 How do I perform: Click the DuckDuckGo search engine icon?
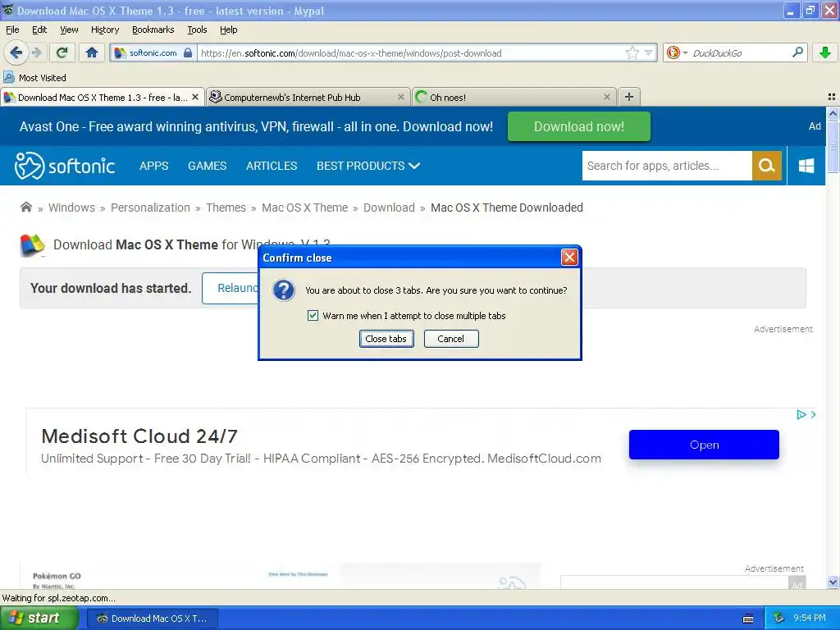click(673, 52)
